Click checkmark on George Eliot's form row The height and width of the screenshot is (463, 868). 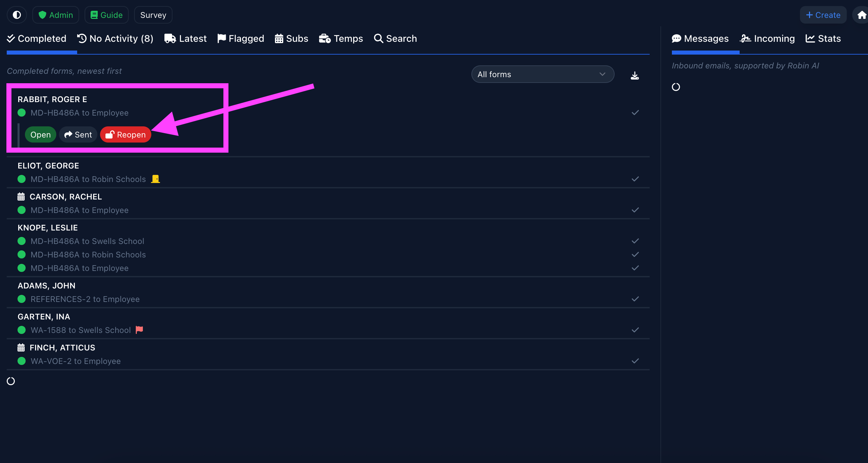coord(635,179)
